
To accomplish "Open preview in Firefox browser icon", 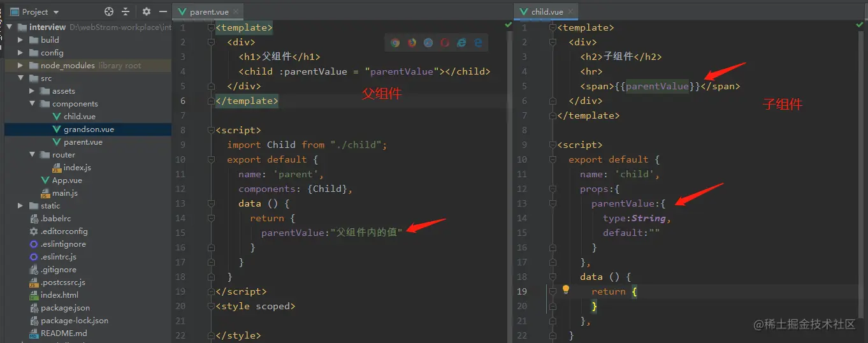I will point(412,43).
